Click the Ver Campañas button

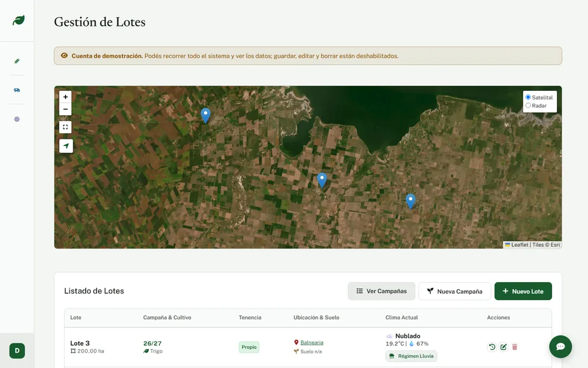382,291
